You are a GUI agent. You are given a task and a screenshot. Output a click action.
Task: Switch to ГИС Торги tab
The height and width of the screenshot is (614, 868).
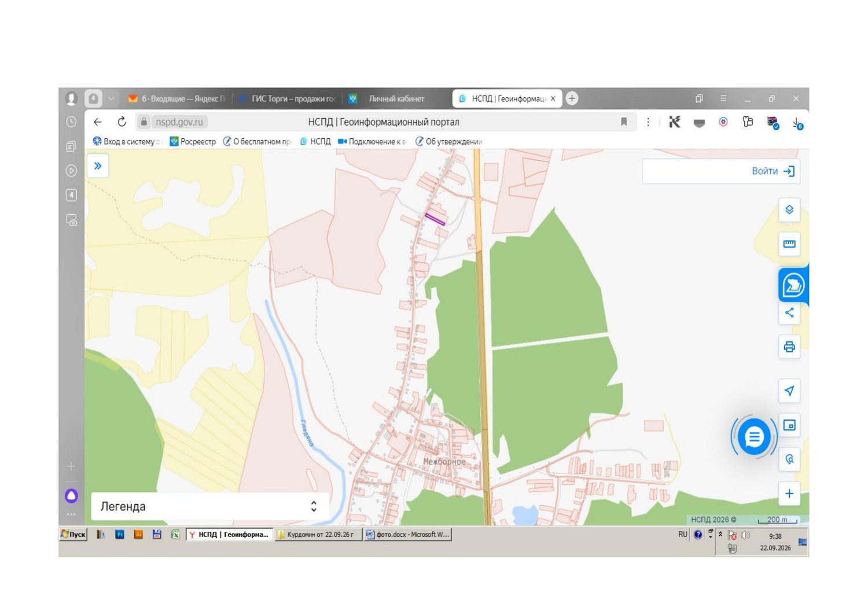[x=288, y=99]
